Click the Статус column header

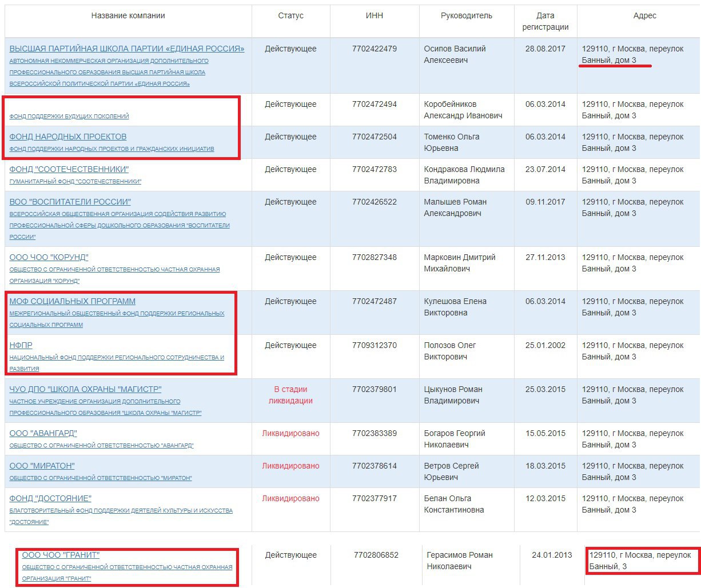291,15
